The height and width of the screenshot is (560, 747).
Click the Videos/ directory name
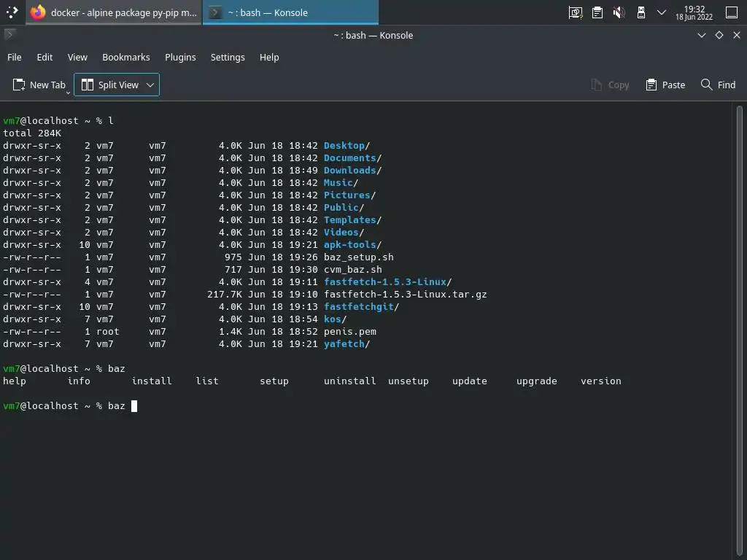(344, 233)
